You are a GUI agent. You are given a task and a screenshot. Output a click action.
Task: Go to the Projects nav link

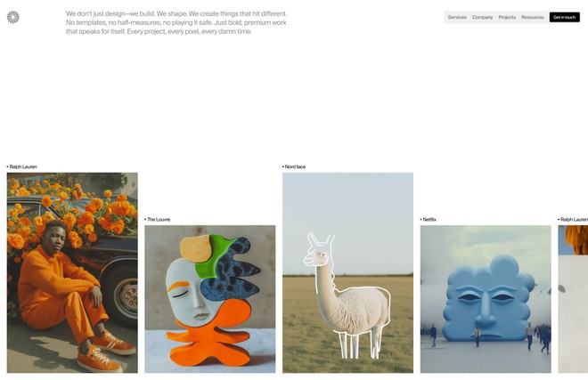coord(507,17)
